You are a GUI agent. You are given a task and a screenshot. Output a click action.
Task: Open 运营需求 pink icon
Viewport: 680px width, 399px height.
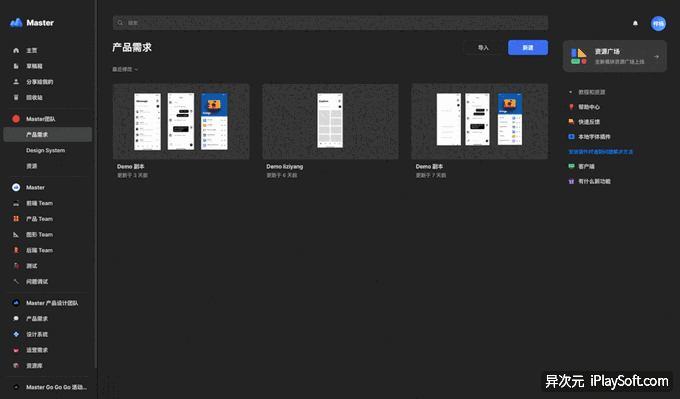[x=16, y=350]
